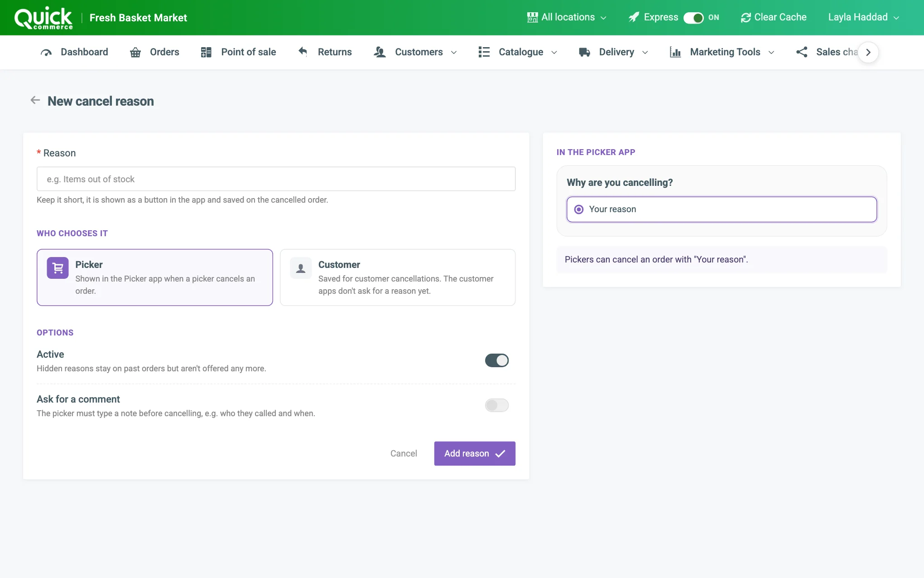924x578 pixels.
Task: Enable the Ask for a comment toggle
Action: (x=497, y=405)
